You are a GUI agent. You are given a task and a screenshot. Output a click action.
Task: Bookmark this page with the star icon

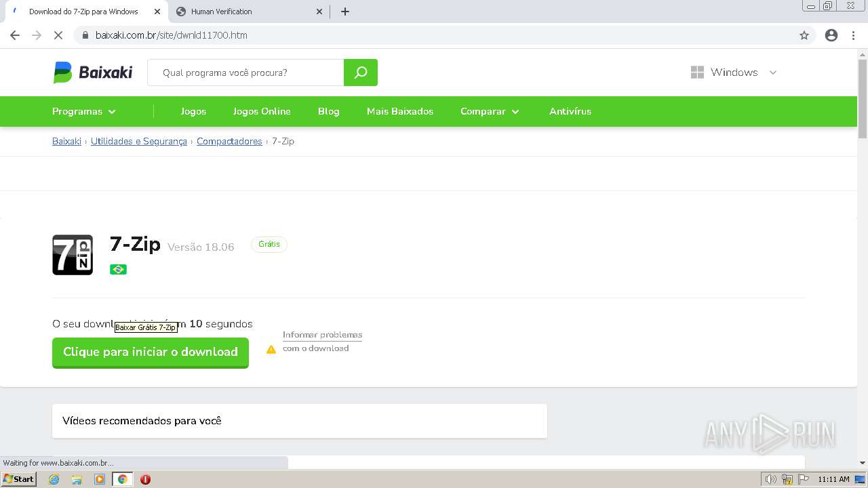[x=804, y=35]
